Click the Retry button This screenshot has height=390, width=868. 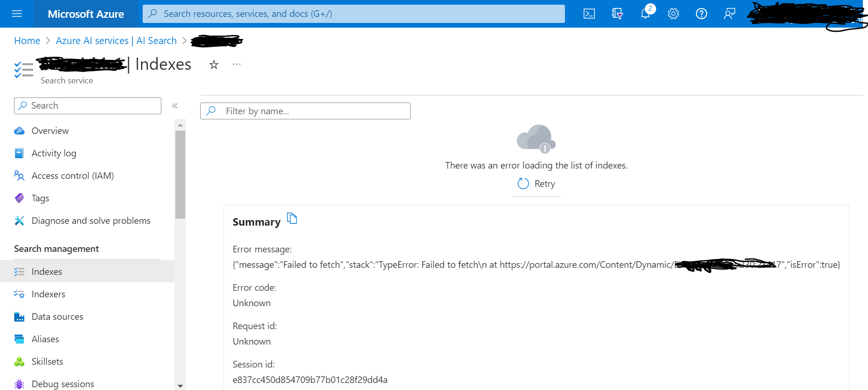536,184
